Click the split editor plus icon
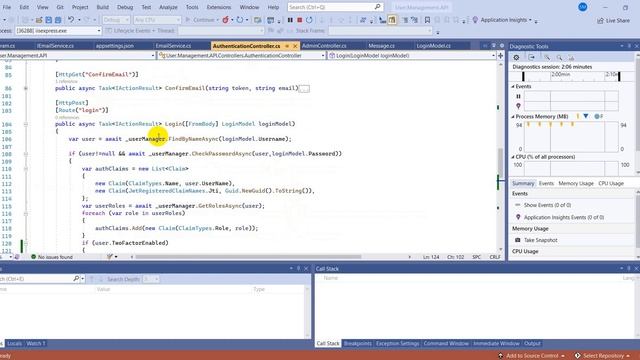 tap(500, 56)
